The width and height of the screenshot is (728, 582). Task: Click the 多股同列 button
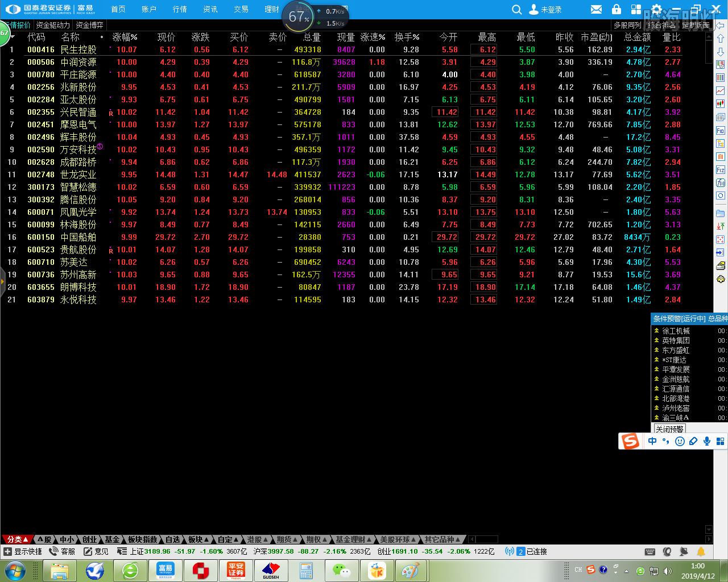tap(627, 25)
